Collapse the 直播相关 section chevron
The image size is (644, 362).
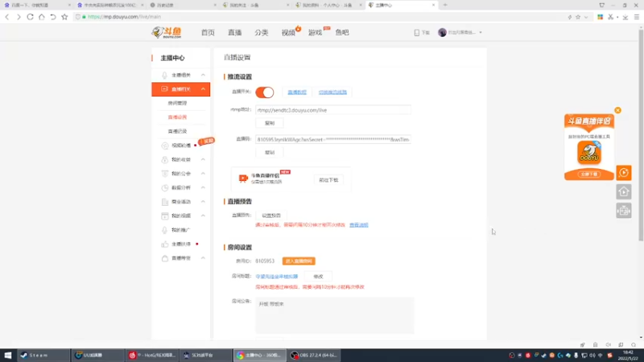pos(203,89)
